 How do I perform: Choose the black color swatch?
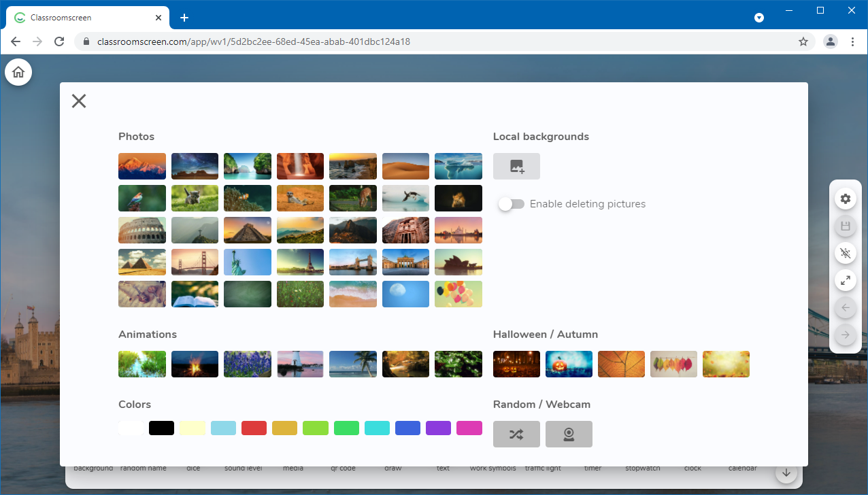click(162, 428)
